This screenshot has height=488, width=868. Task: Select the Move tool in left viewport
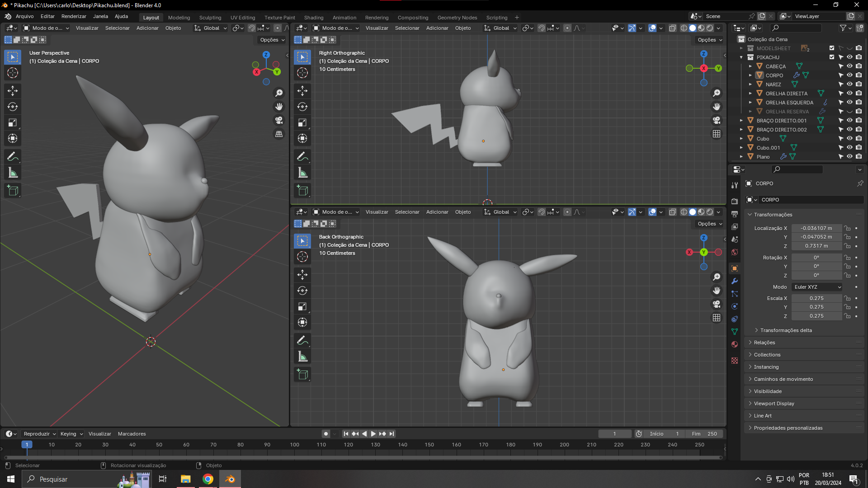[x=13, y=91]
